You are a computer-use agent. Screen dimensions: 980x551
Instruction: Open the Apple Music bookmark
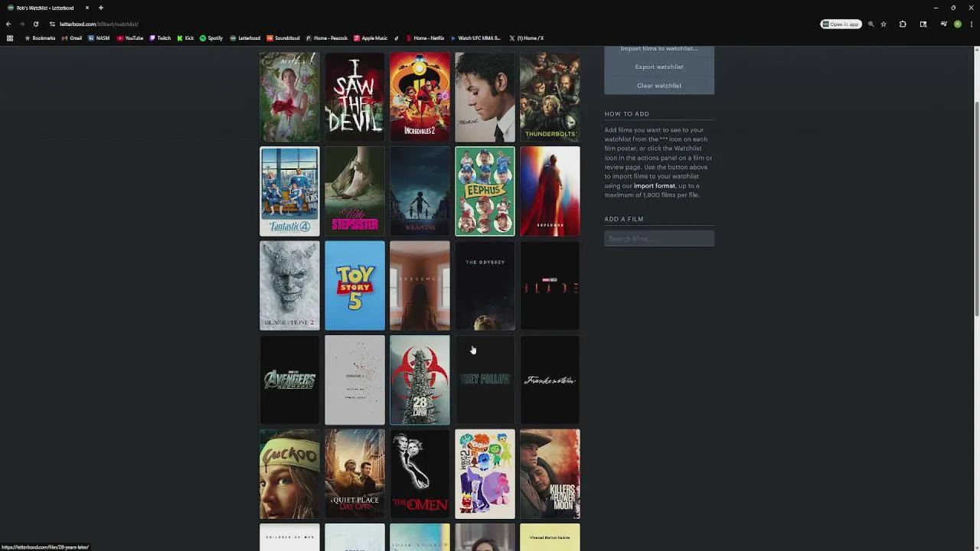[371, 38]
